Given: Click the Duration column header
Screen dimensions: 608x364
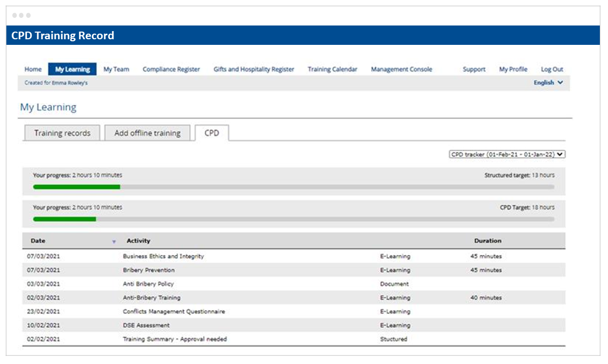Looking at the screenshot, I should click(x=488, y=241).
